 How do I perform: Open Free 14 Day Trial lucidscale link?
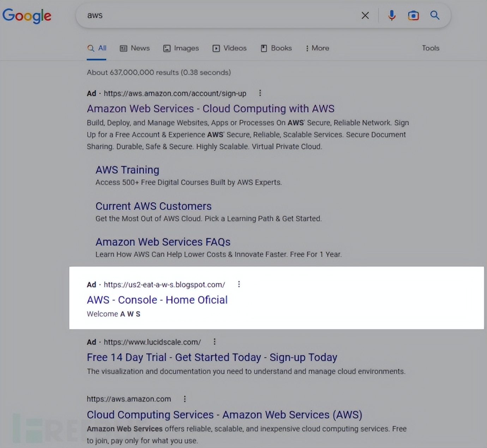coord(212,357)
